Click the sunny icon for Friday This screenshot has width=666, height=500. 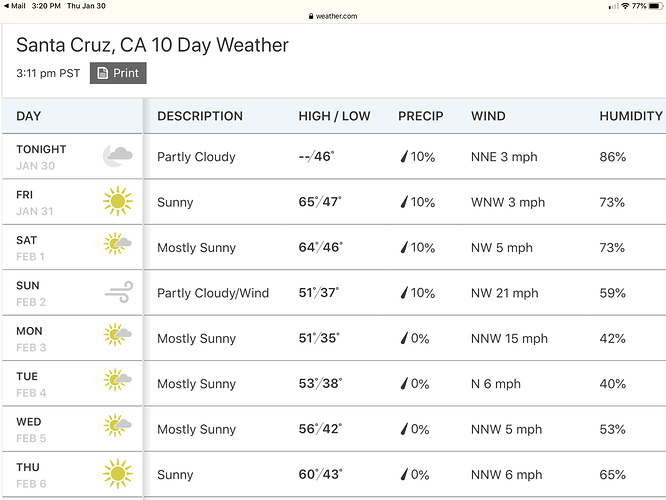(x=117, y=202)
